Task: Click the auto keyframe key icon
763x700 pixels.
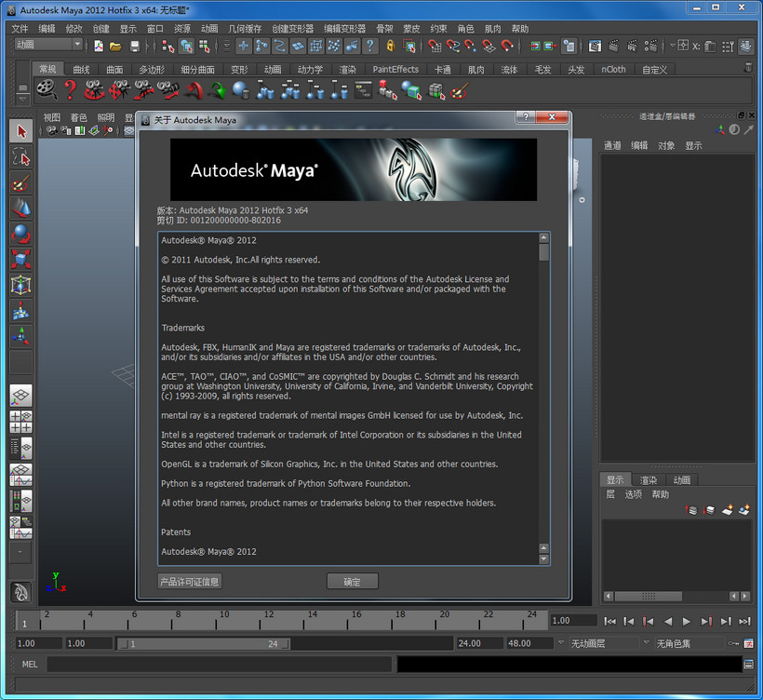Action: [x=733, y=643]
